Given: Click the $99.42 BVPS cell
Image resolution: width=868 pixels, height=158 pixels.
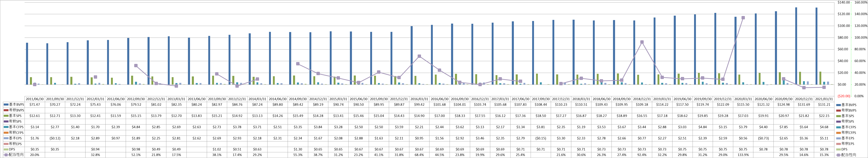Looking at the screenshot, I should (419, 105).
